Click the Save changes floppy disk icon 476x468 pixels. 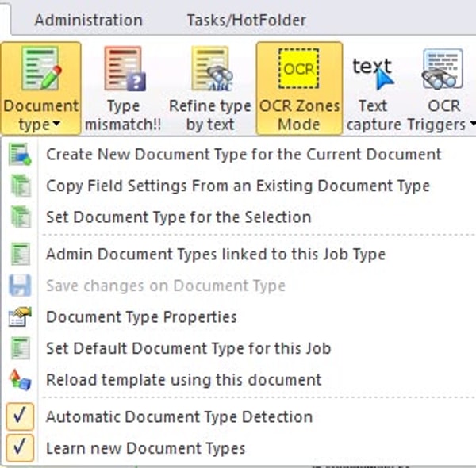[20, 286]
